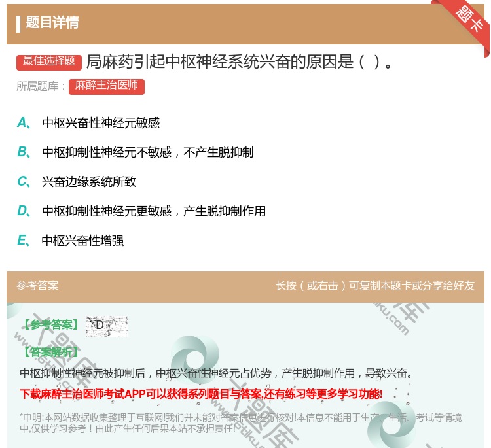This screenshot has height=448, width=491.
Task: Click the 长按可复制本题卡 share hint
Action: click(375, 286)
